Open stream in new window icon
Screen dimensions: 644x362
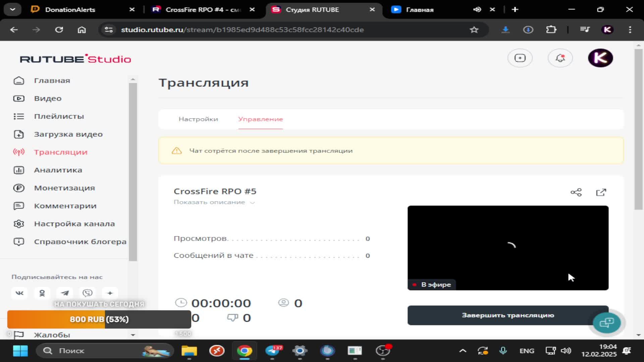pyautogui.click(x=601, y=192)
